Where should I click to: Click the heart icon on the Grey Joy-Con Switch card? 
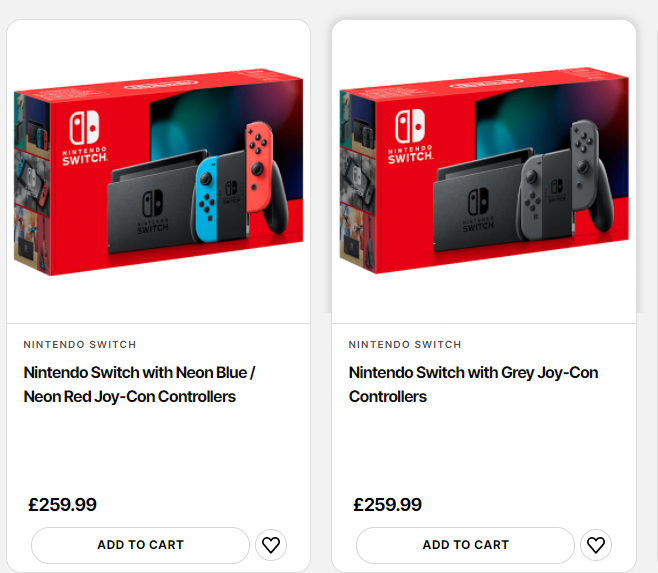click(595, 545)
